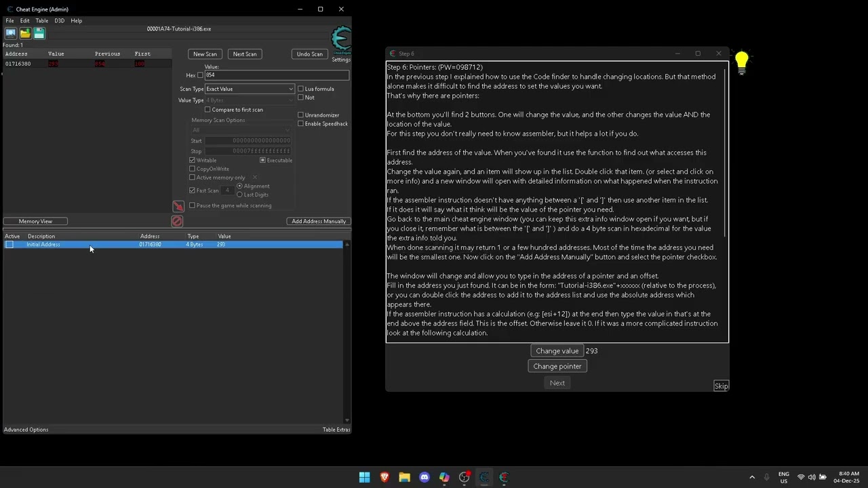Click the scan Value input field
868x488 pixels.
pyautogui.click(x=277, y=75)
